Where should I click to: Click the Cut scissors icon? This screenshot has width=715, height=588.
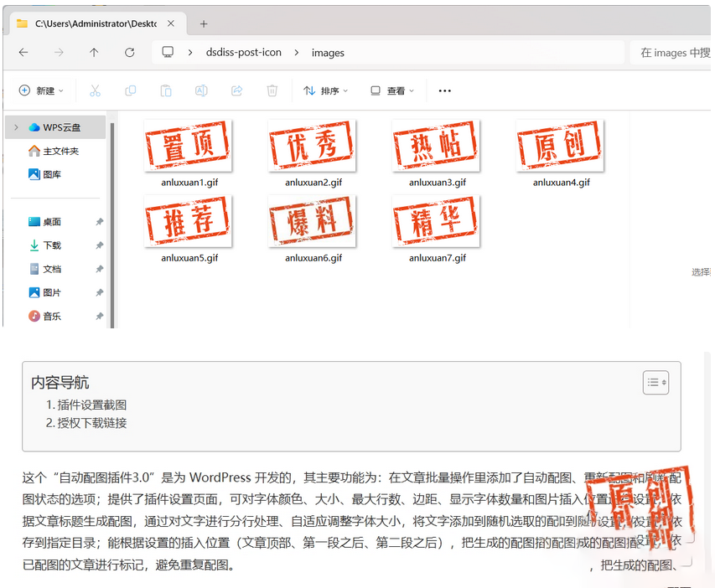pyautogui.click(x=95, y=90)
